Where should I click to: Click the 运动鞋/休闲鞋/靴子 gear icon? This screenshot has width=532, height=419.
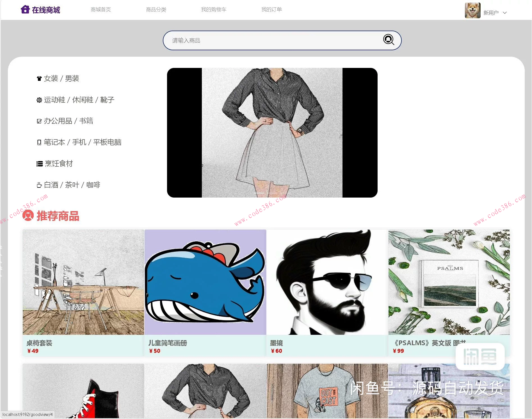point(39,100)
